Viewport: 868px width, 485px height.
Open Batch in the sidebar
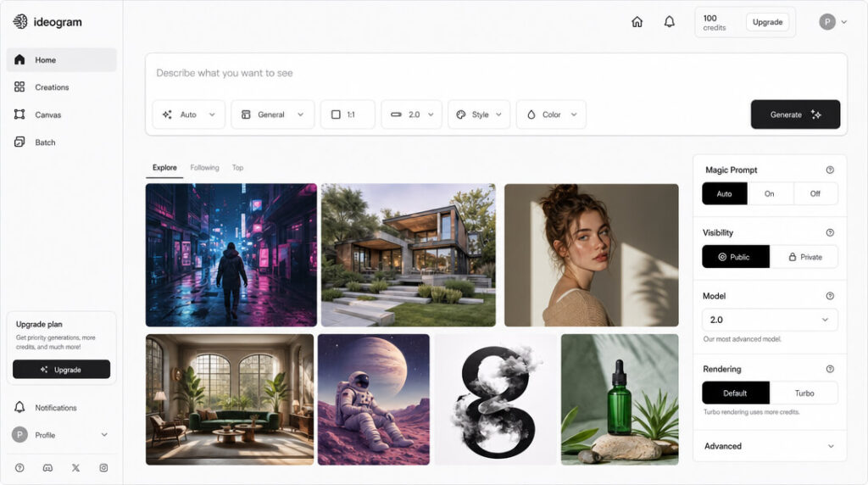61,142
